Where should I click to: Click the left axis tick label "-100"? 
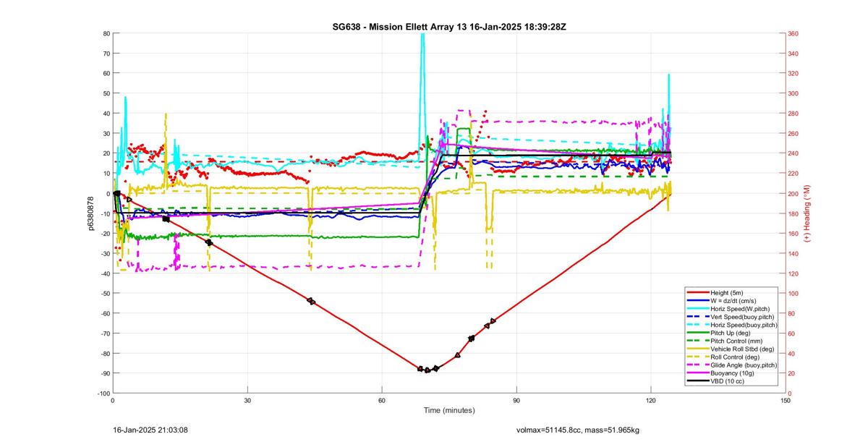pos(103,394)
